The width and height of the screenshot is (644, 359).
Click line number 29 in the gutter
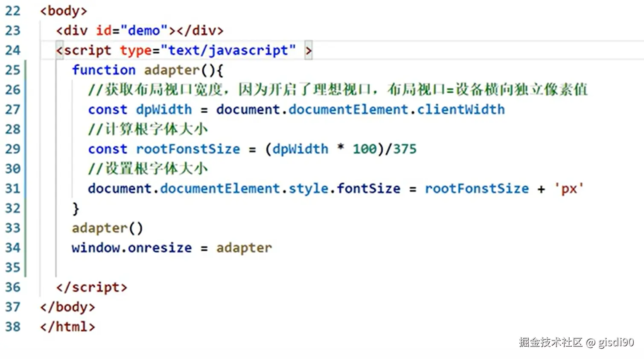point(13,149)
